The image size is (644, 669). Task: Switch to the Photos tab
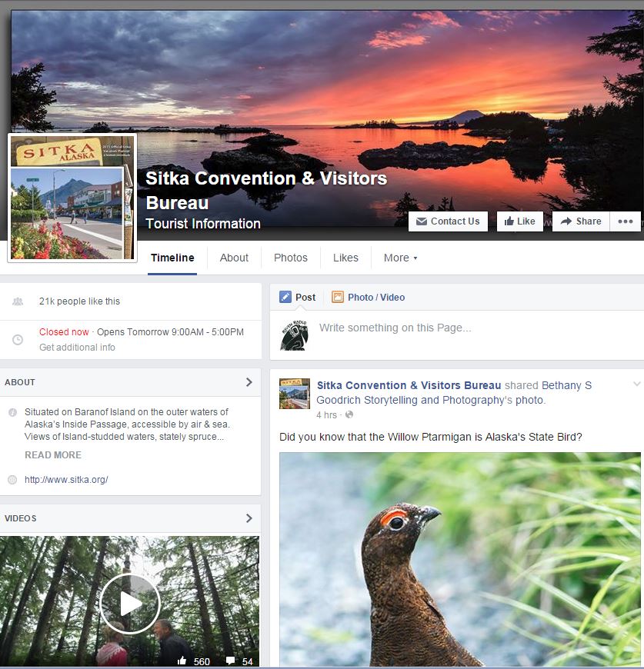pyautogui.click(x=291, y=258)
